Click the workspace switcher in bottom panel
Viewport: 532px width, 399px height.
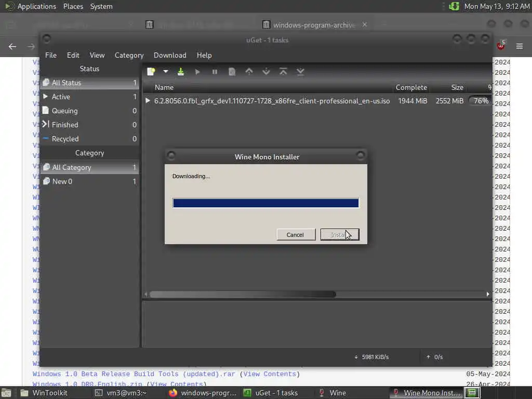(x=472, y=393)
